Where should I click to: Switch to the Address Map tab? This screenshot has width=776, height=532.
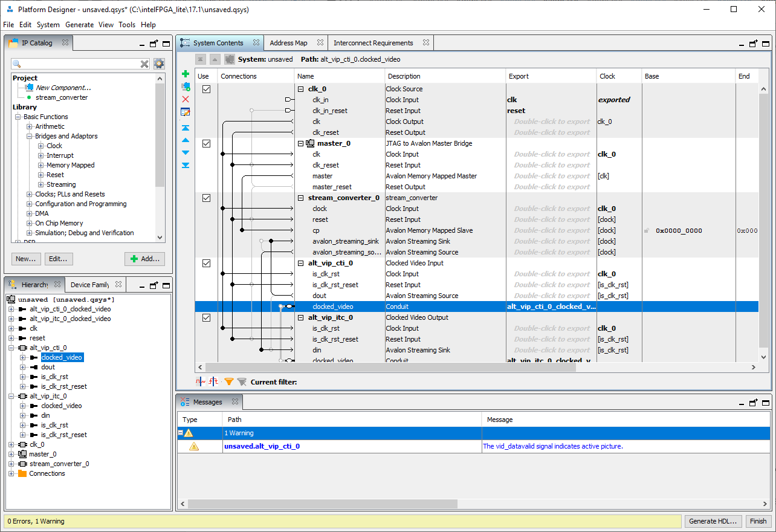coord(288,43)
